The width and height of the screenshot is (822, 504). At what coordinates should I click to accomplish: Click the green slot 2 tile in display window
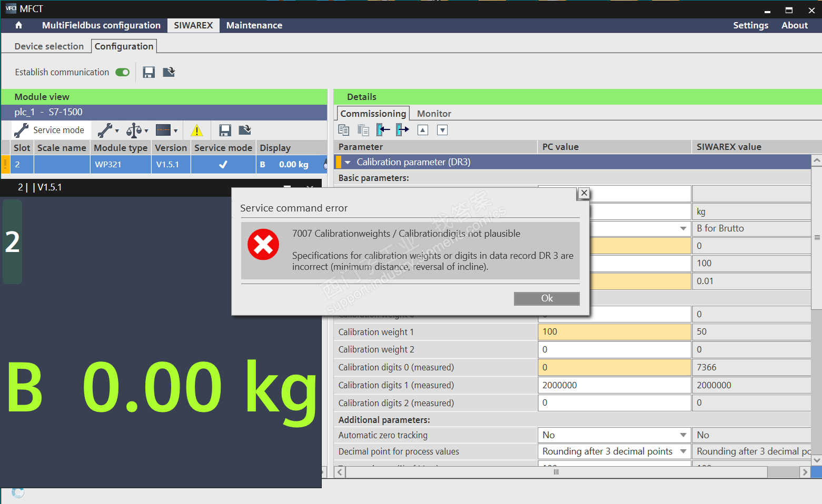tap(13, 242)
